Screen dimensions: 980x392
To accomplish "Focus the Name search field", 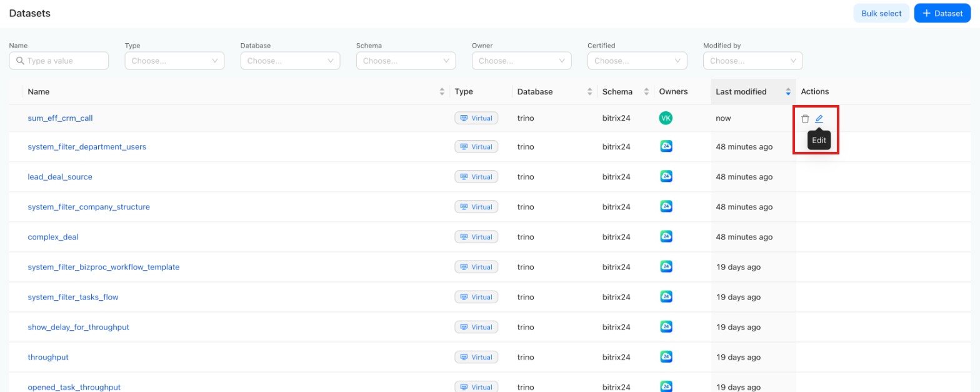I will [x=59, y=61].
